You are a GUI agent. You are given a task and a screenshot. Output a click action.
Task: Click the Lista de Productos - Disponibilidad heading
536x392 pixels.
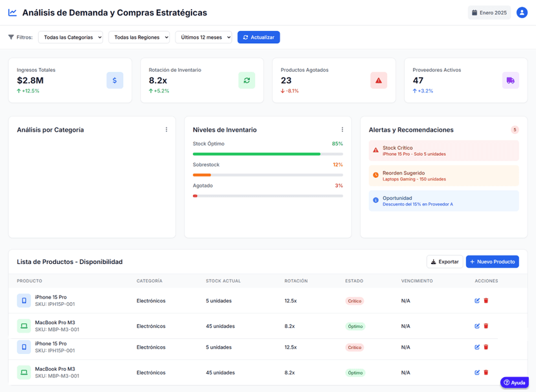click(x=70, y=261)
